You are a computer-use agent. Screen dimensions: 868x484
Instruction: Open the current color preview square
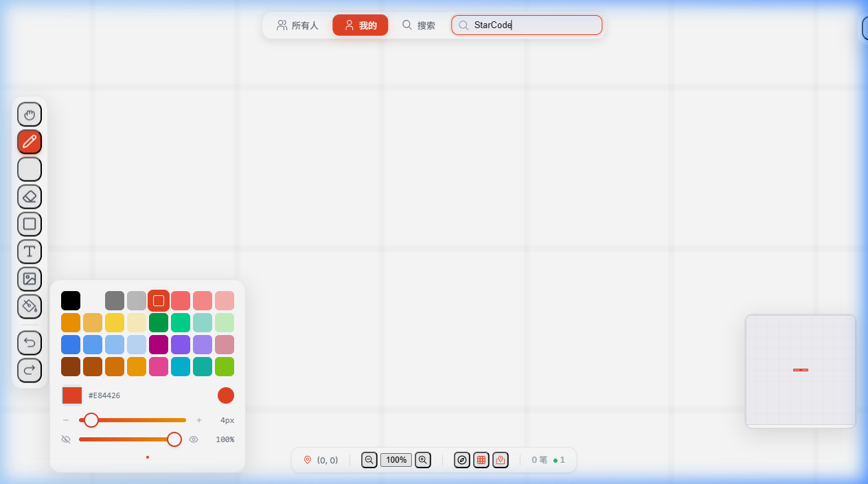(x=72, y=395)
